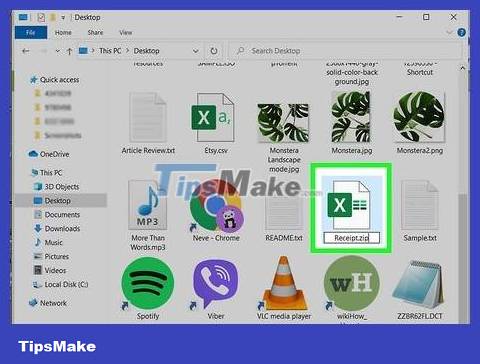Click the chevron after This PC in path
Screen dimensions: 480x364
point(127,51)
